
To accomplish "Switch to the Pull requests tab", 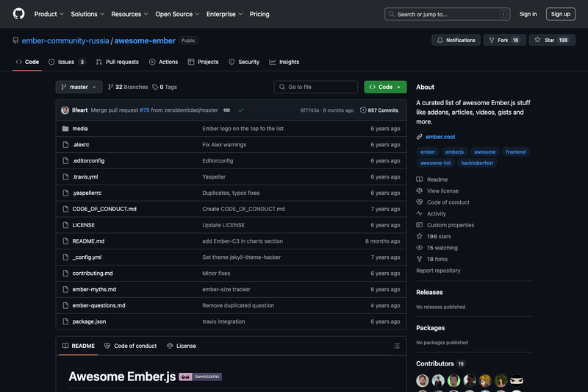I will tap(118, 62).
